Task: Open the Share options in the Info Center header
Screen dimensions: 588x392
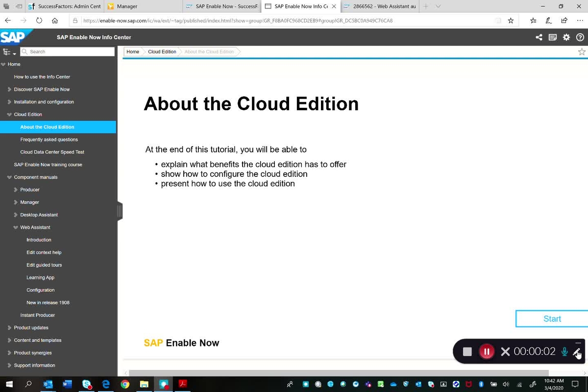Action: pos(539,37)
